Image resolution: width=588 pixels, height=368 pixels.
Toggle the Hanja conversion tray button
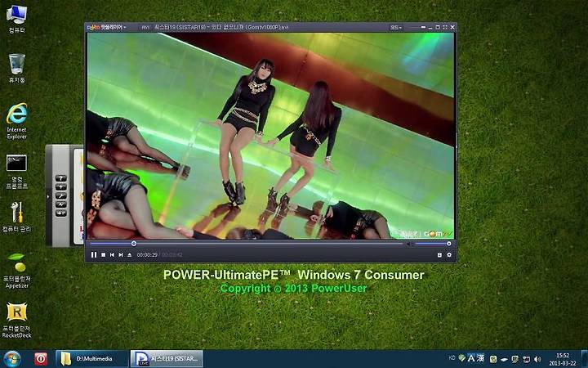click(x=480, y=358)
